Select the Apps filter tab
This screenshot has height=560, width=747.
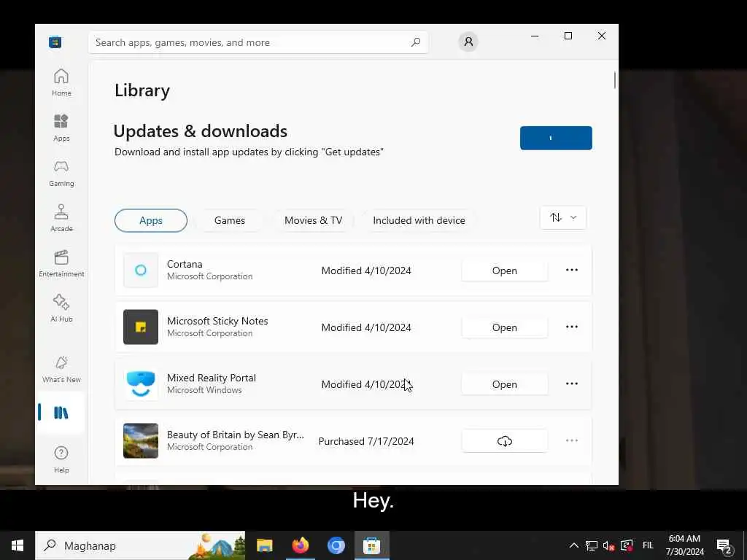(151, 220)
